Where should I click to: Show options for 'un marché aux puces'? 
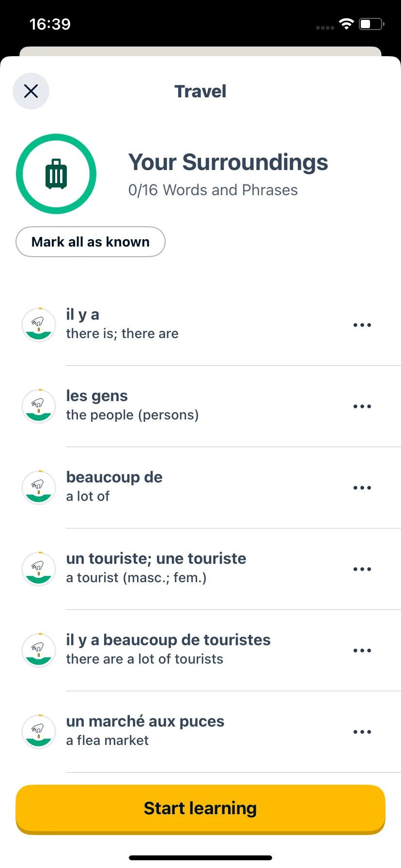362,732
